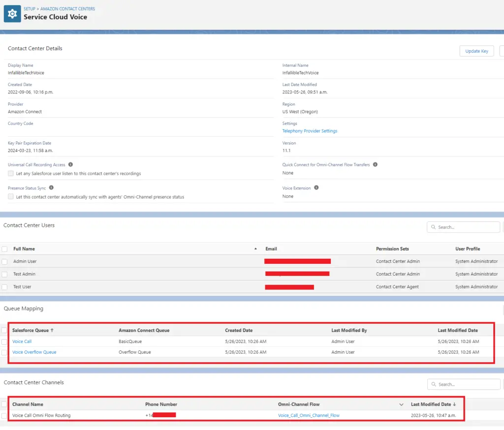Click the Admin User name cell in users

point(25,261)
